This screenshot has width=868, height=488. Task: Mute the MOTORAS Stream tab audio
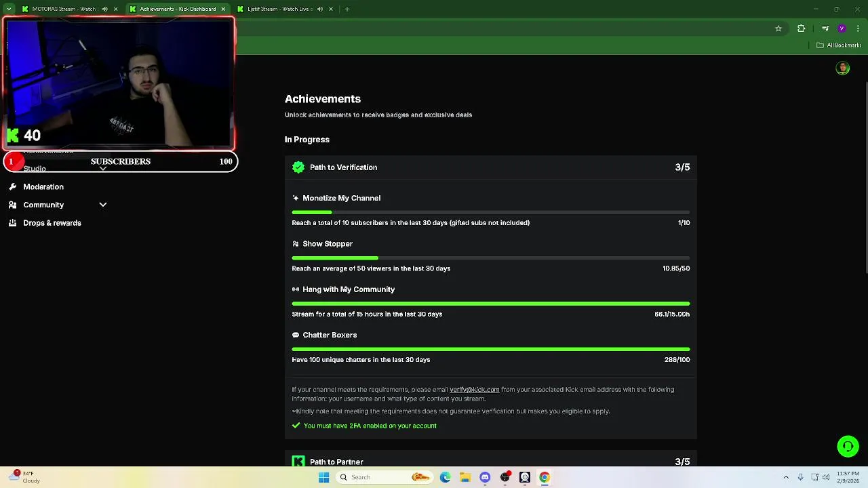104,9
